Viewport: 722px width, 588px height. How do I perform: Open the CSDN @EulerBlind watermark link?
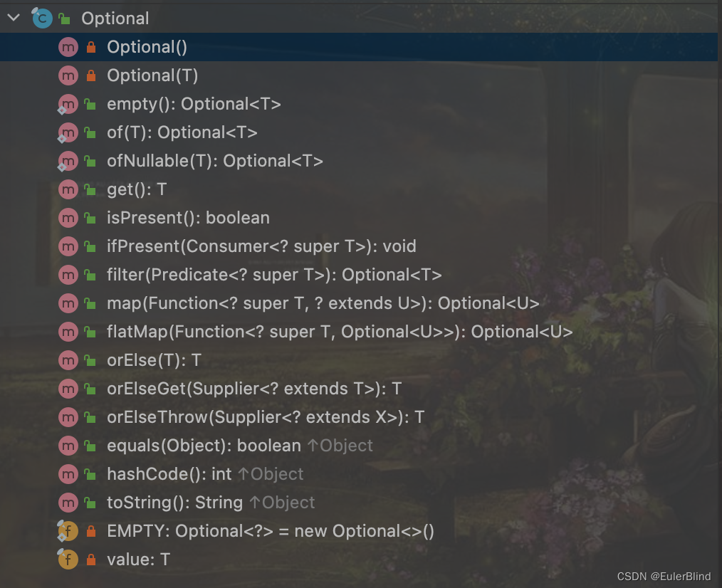tap(664, 577)
